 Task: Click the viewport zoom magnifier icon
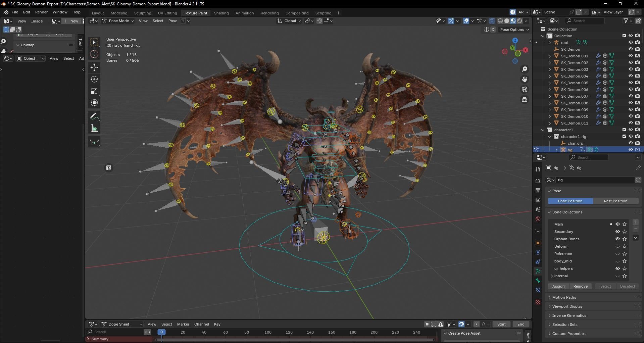525,69
